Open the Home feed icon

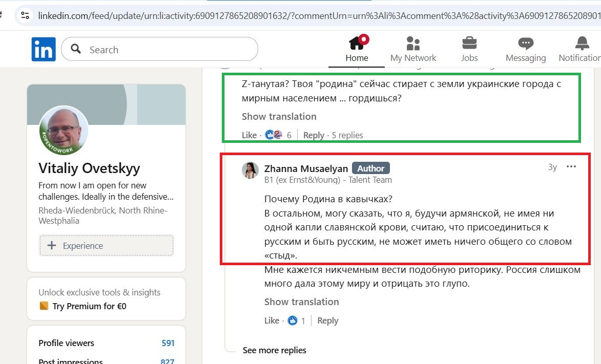click(x=357, y=42)
